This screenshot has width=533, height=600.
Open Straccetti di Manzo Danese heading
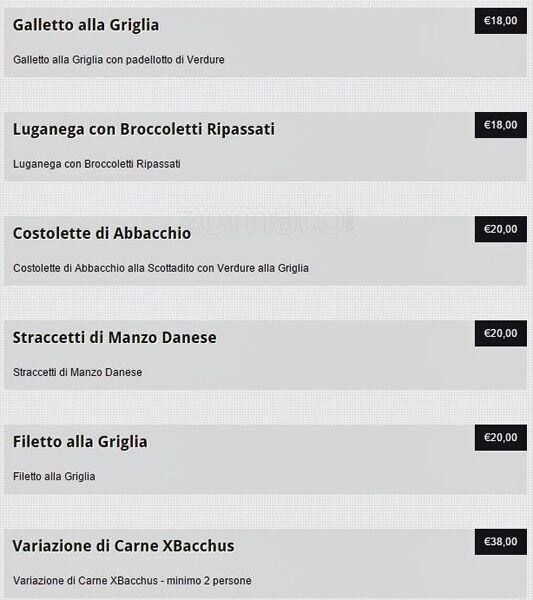(115, 338)
